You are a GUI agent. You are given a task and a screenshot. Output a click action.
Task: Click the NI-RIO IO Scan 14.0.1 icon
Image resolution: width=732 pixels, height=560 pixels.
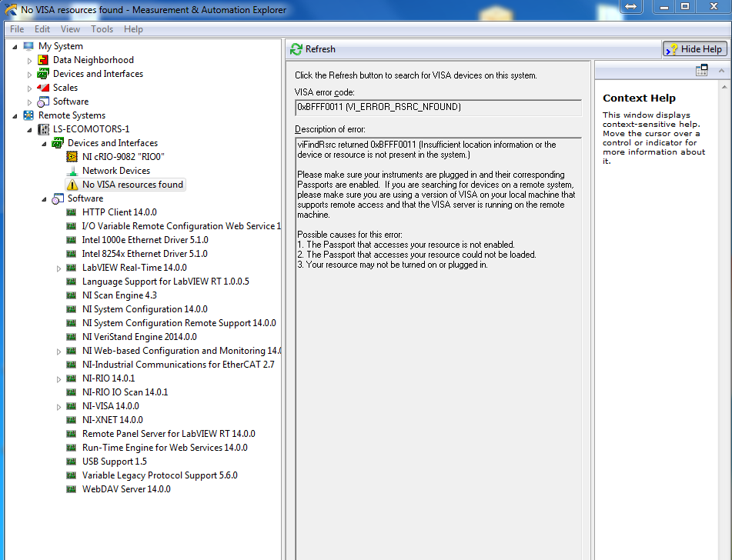click(71, 392)
